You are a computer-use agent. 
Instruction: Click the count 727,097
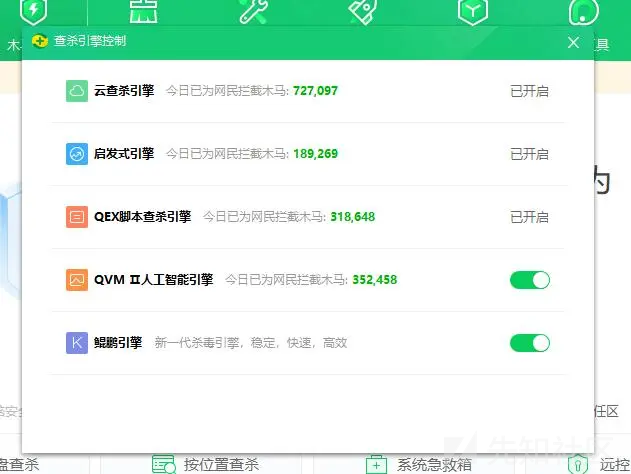316,91
